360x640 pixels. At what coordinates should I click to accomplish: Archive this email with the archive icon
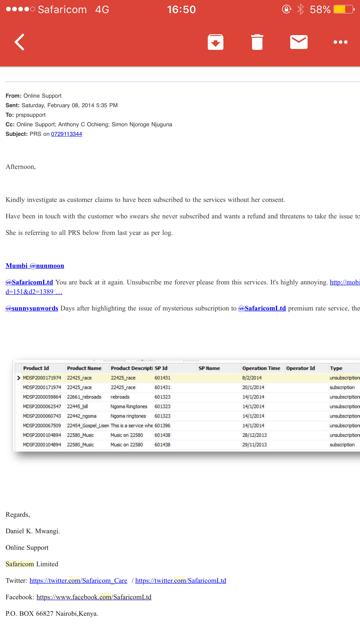[x=216, y=42]
